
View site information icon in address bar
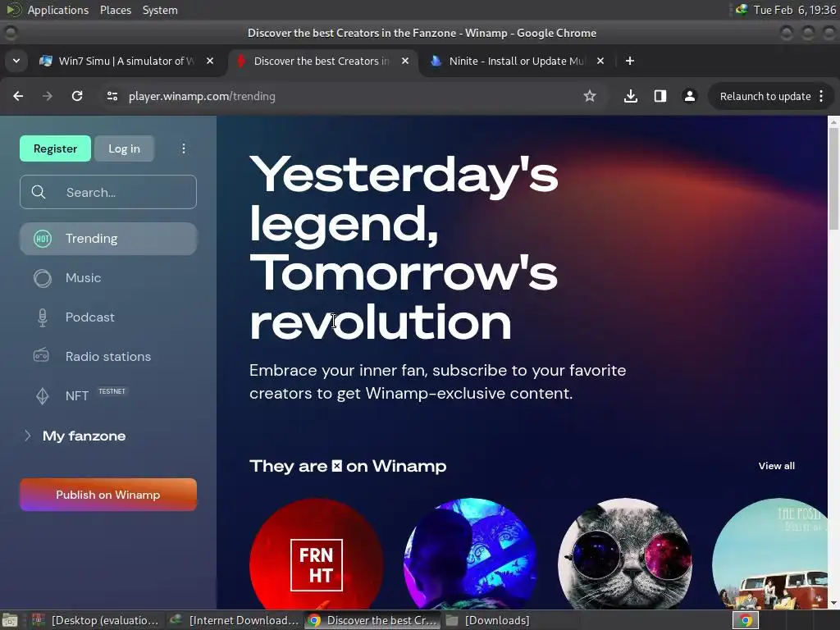point(112,97)
